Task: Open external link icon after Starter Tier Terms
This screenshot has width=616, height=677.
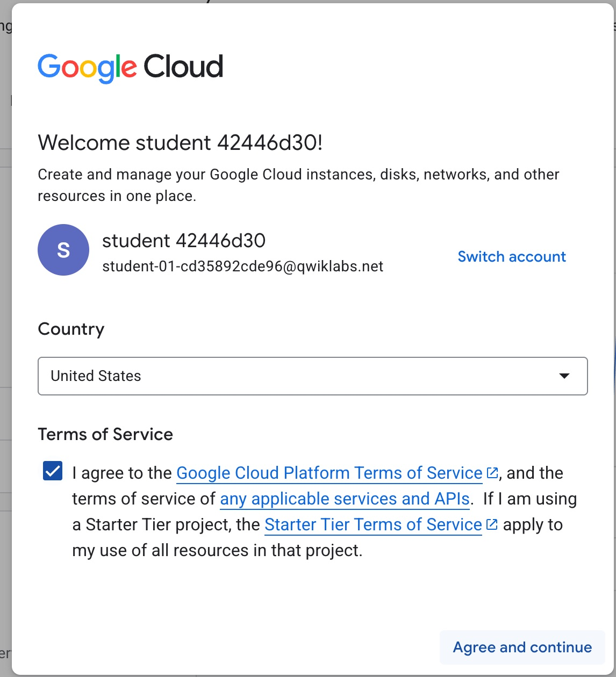Action: 492,524
